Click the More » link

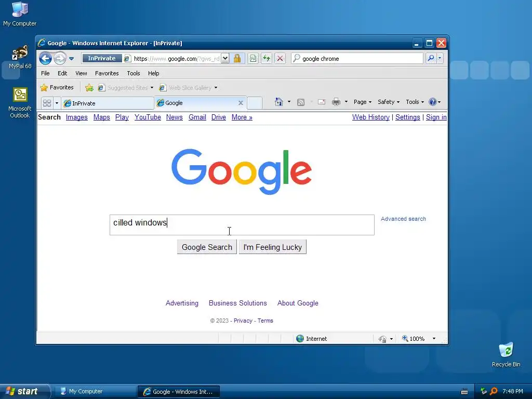[242, 117]
